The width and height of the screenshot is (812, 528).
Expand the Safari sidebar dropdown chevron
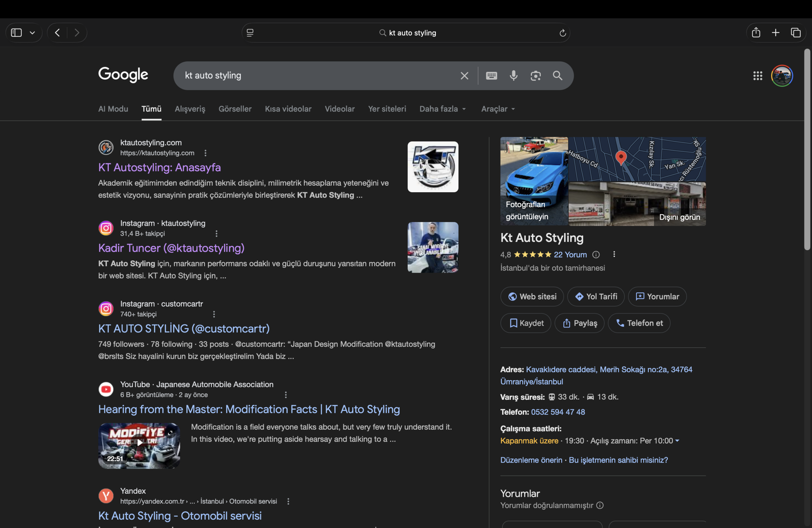pyautogui.click(x=32, y=33)
